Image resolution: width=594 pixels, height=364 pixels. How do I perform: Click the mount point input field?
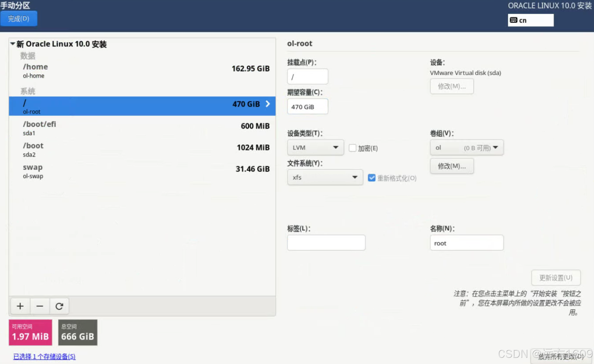(x=307, y=77)
